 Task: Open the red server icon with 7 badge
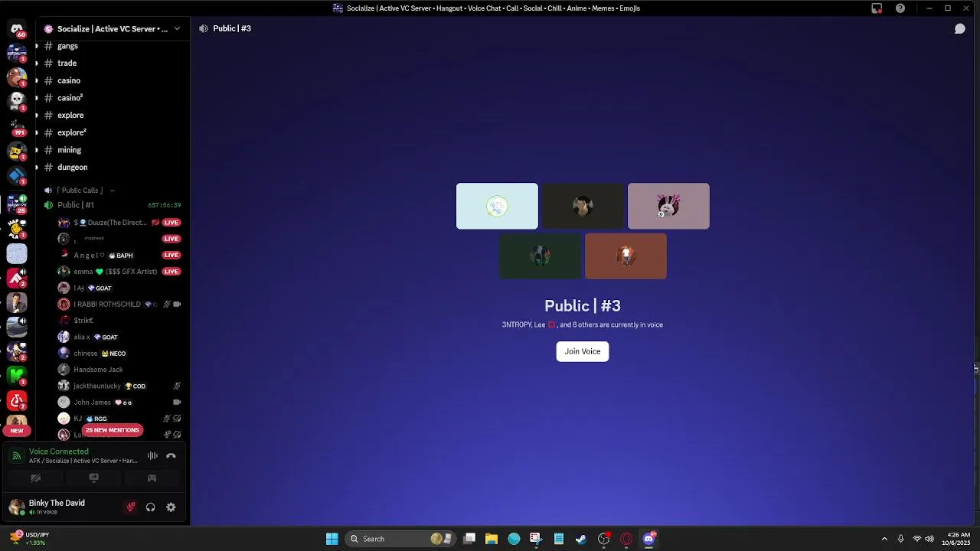17,399
